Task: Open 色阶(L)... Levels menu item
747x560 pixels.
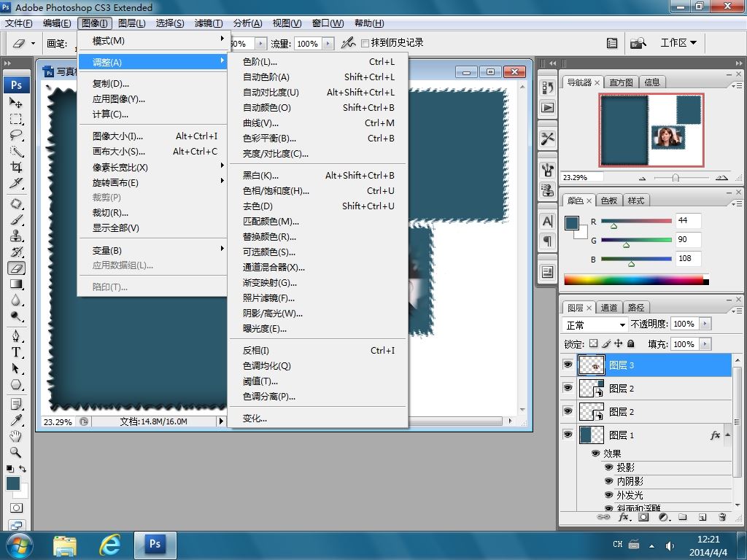Action: click(x=318, y=61)
